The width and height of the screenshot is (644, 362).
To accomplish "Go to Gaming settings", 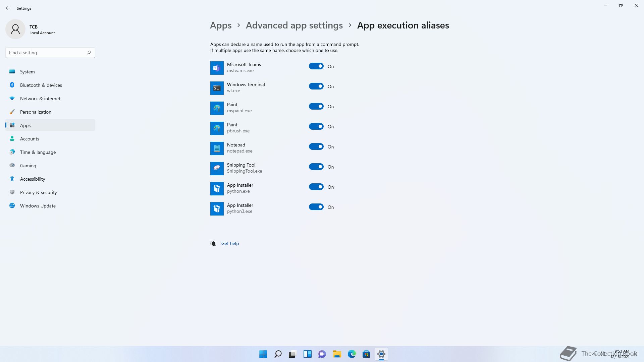I will pyautogui.click(x=50, y=166).
